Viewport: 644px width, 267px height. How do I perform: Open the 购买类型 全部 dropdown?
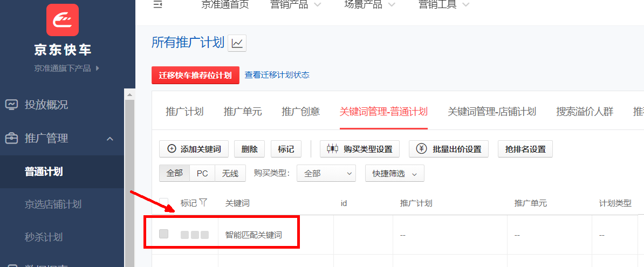pyautogui.click(x=326, y=173)
